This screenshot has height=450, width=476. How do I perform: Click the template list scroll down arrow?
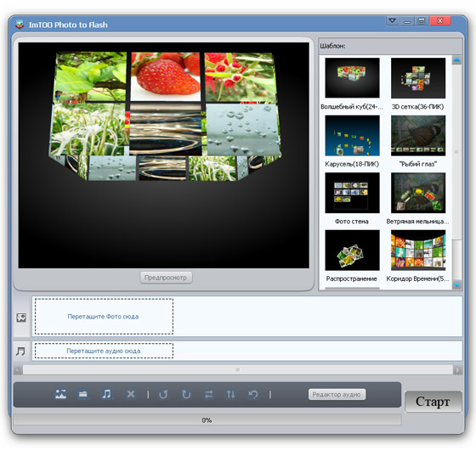pos(456,284)
